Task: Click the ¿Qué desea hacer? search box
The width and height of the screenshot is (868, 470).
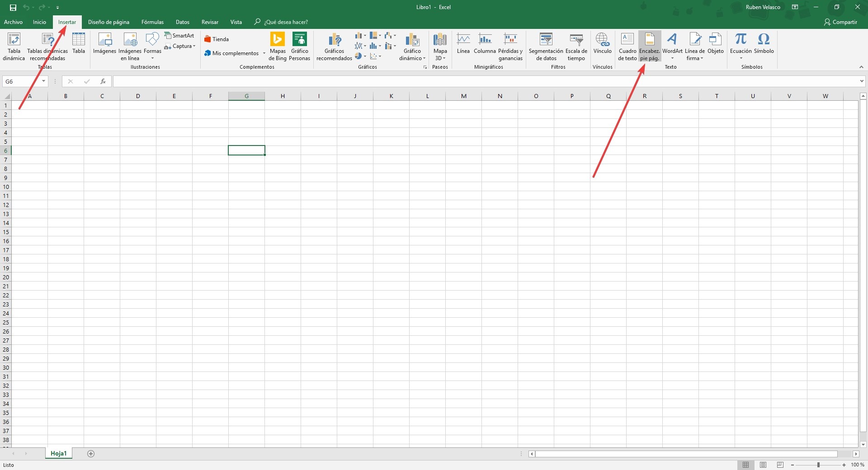Action: coord(281,22)
